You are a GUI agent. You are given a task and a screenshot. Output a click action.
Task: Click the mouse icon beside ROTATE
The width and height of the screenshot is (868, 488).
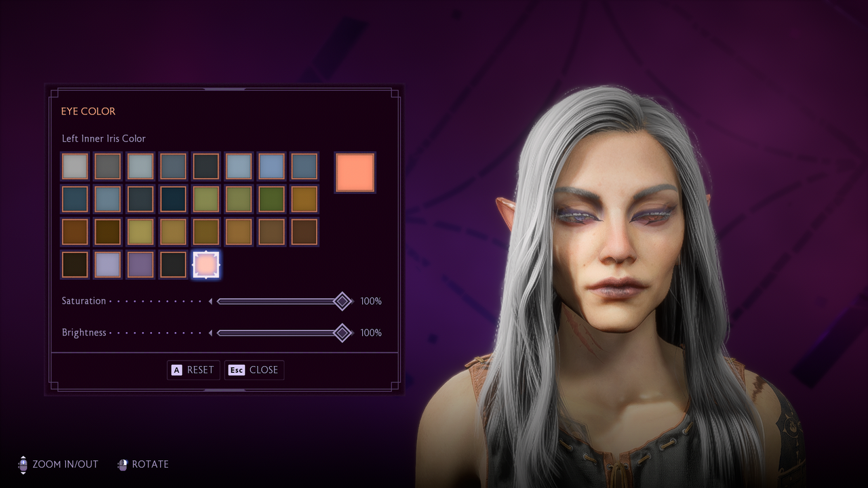tap(123, 464)
